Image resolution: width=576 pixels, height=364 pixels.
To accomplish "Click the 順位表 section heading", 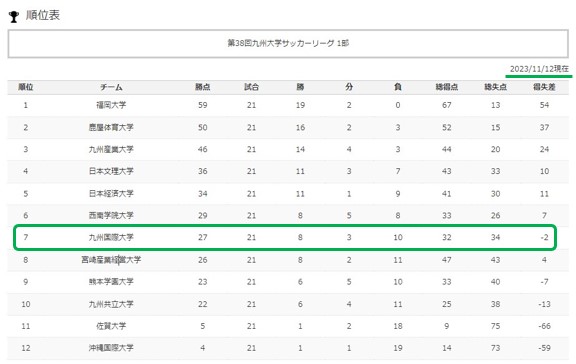I will (43, 15).
